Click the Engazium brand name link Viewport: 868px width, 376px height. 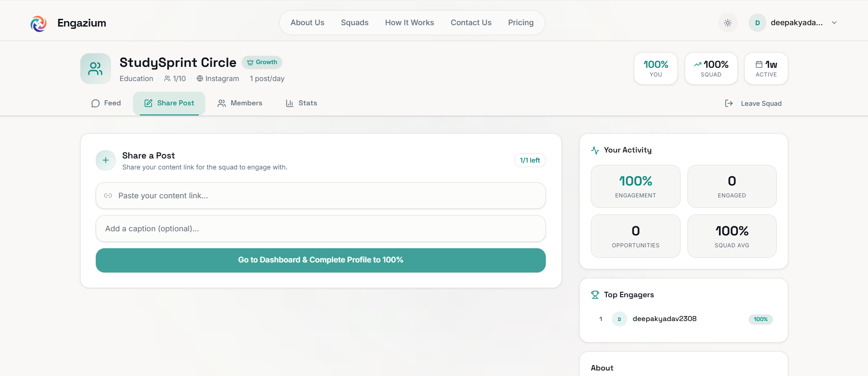pos(82,23)
